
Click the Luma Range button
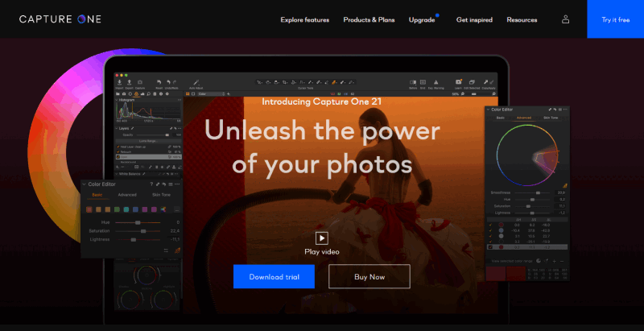pyautogui.click(x=148, y=141)
